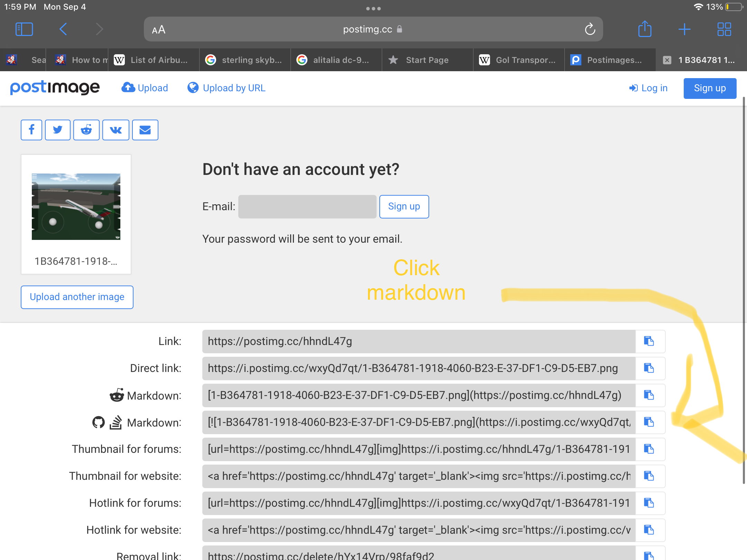Switch to List of Airbus tab
This screenshot has height=560, width=747.
click(154, 60)
